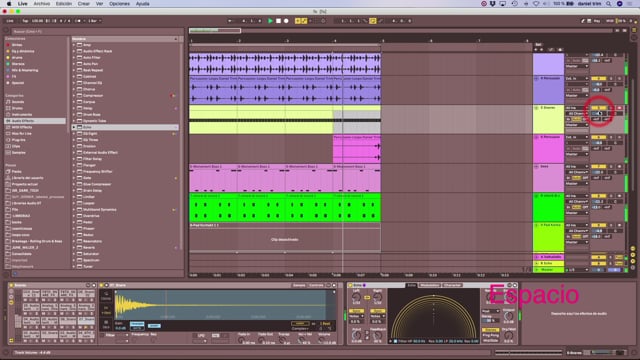Viewport: 640px width, 360px height.
Task: Expand the Auto Filter effect folder
Action: (74, 58)
